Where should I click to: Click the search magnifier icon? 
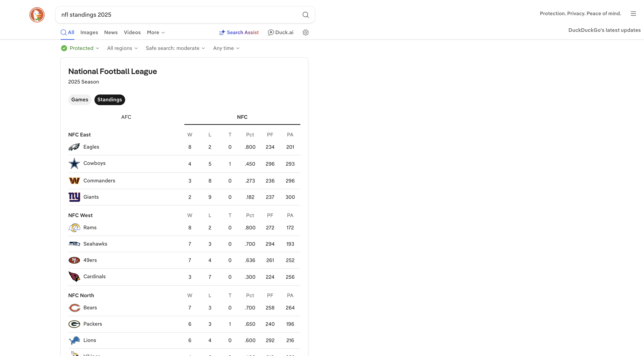(305, 15)
